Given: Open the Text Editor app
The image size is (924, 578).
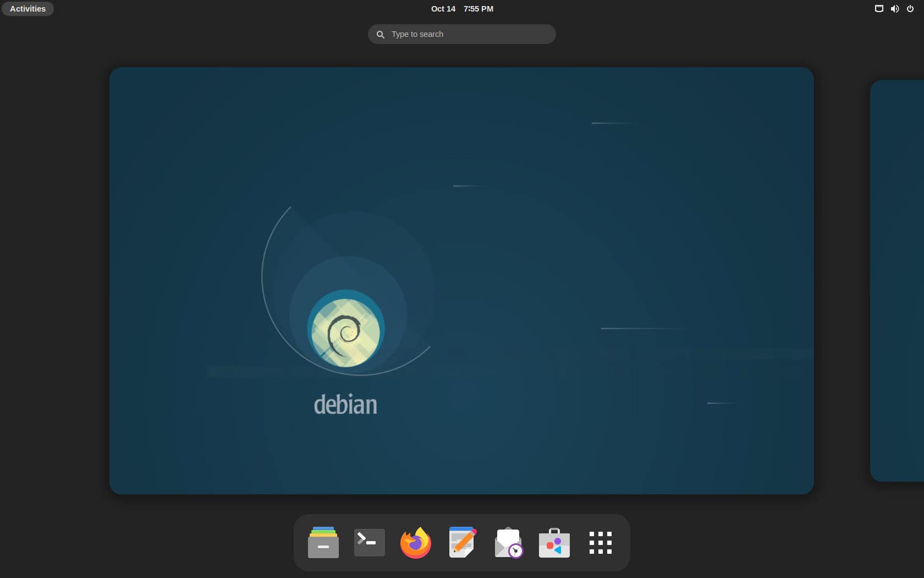Looking at the screenshot, I should 461,542.
